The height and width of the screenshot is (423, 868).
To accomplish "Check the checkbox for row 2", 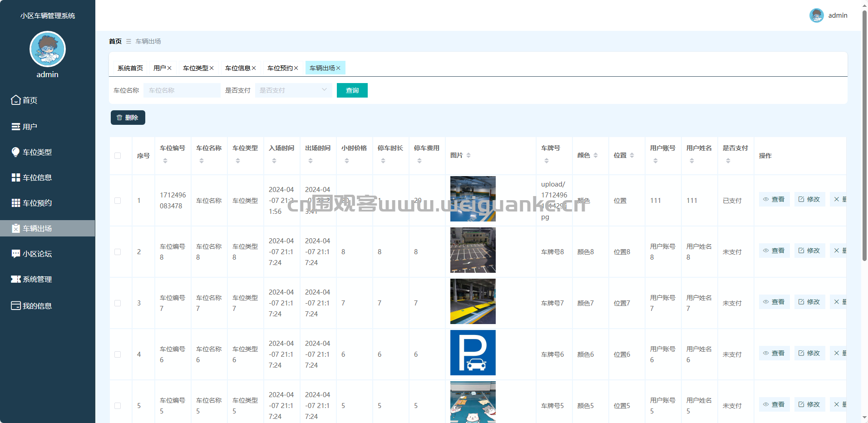I will click(x=118, y=252).
